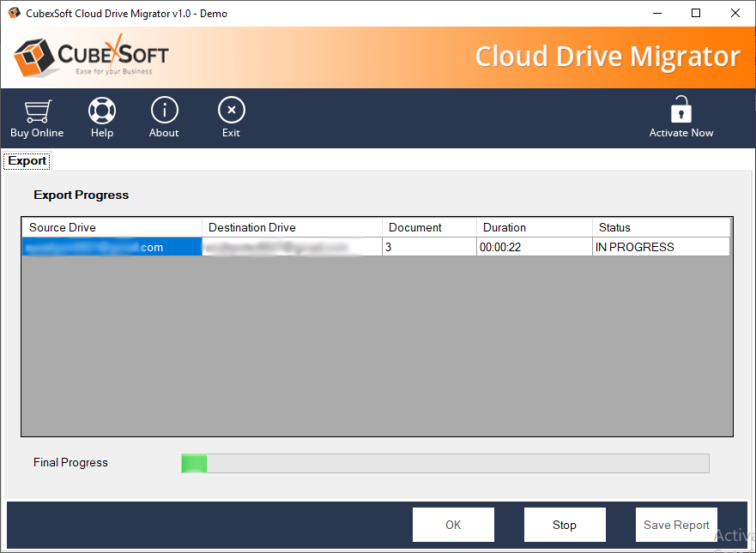Screen dimensions: 756x553
Task: Minimize the Cloud Drive Migrator window
Action: 657,13
